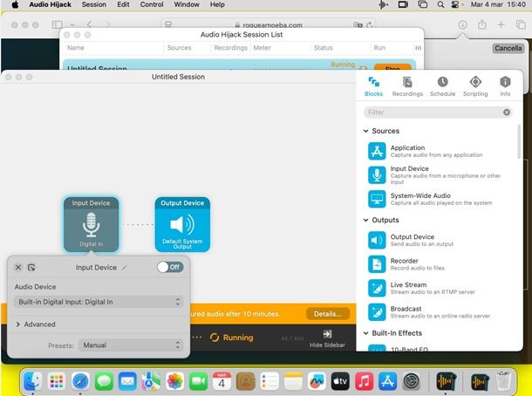Edit the Input Device block name pencil
Image resolution: width=532 pixels, height=396 pixels.
point(125,268)
